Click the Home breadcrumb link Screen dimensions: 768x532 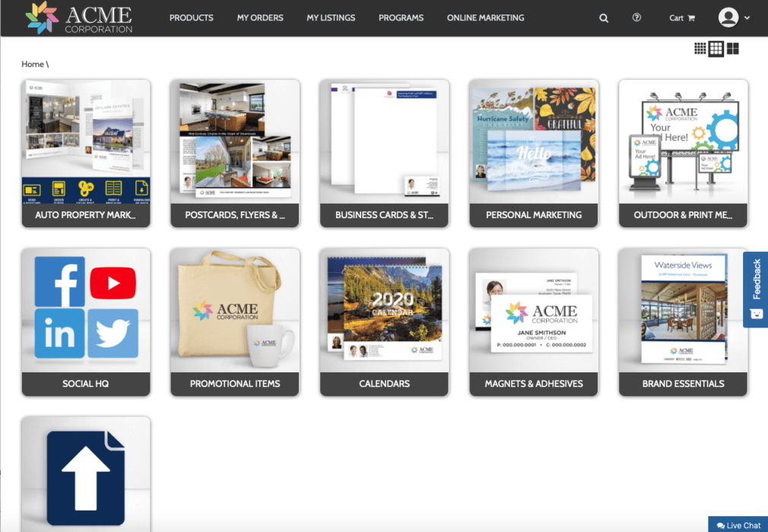coord(33,64)
